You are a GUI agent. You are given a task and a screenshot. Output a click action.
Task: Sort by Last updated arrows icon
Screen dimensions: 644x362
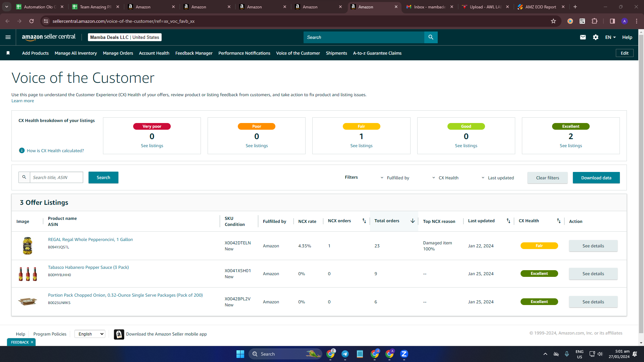[x=508, y=221]
